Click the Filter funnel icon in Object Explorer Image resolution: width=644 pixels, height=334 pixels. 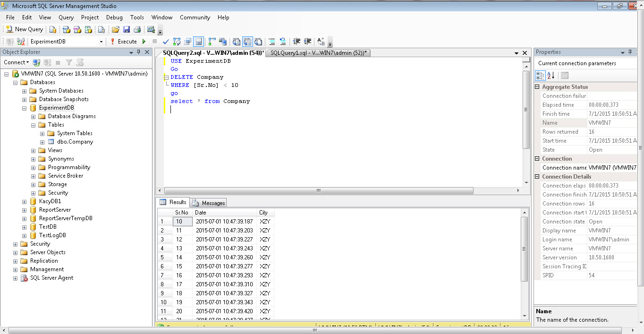point(69,62)
